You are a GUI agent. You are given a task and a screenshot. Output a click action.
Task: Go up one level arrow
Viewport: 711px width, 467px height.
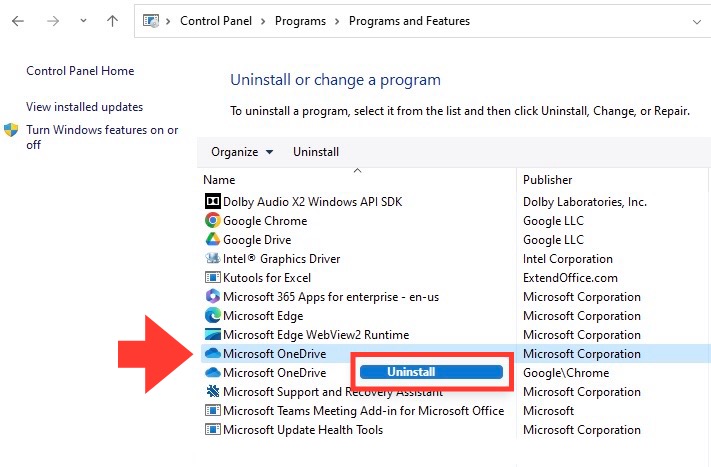(112, 20)
